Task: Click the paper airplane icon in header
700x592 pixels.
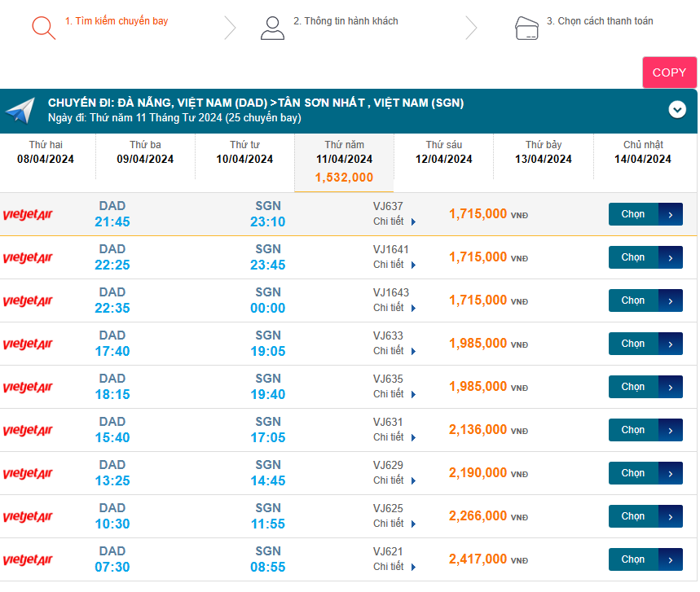Action: click(20, 111)
